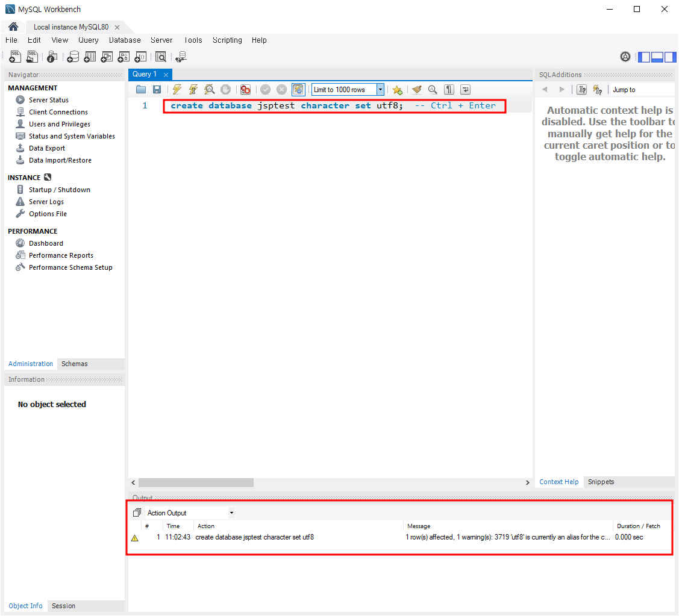Switch to the Schemas tab
This screenshot has width=679, height=616.
tap(75, 364)
